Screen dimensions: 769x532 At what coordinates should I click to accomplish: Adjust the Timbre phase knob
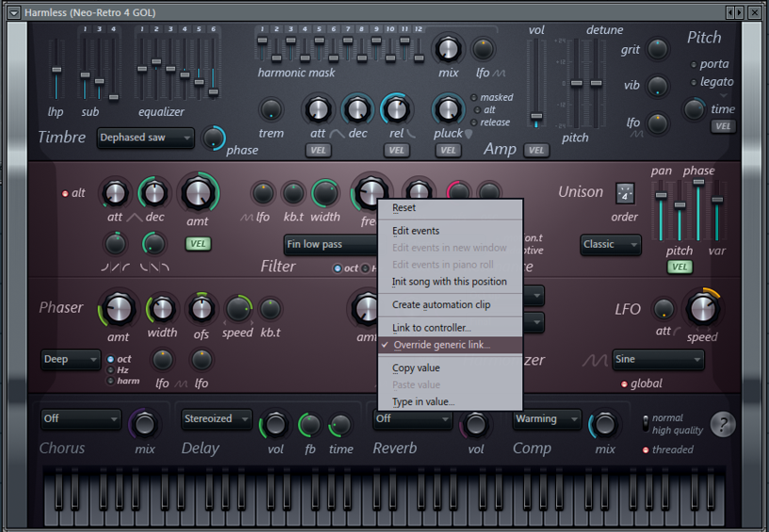pos(213,138)
